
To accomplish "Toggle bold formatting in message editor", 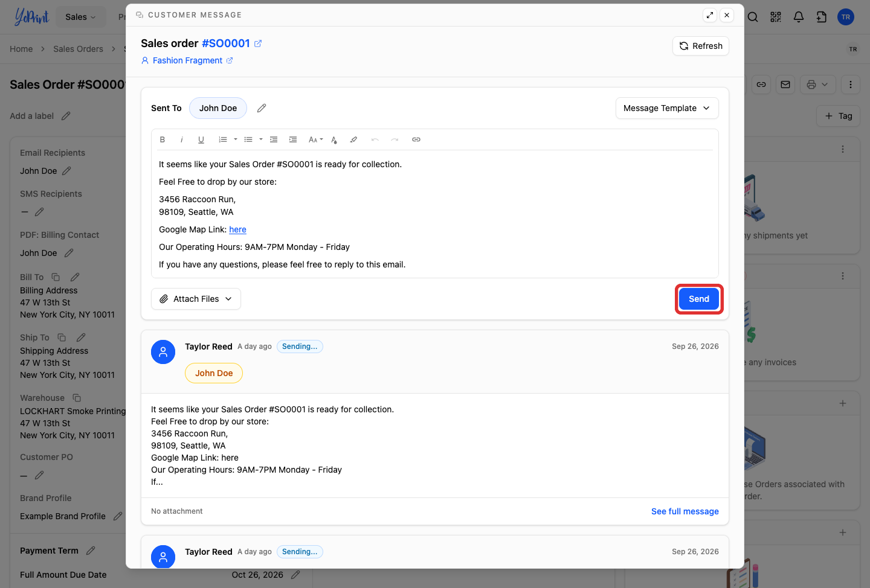I will 163,139.
